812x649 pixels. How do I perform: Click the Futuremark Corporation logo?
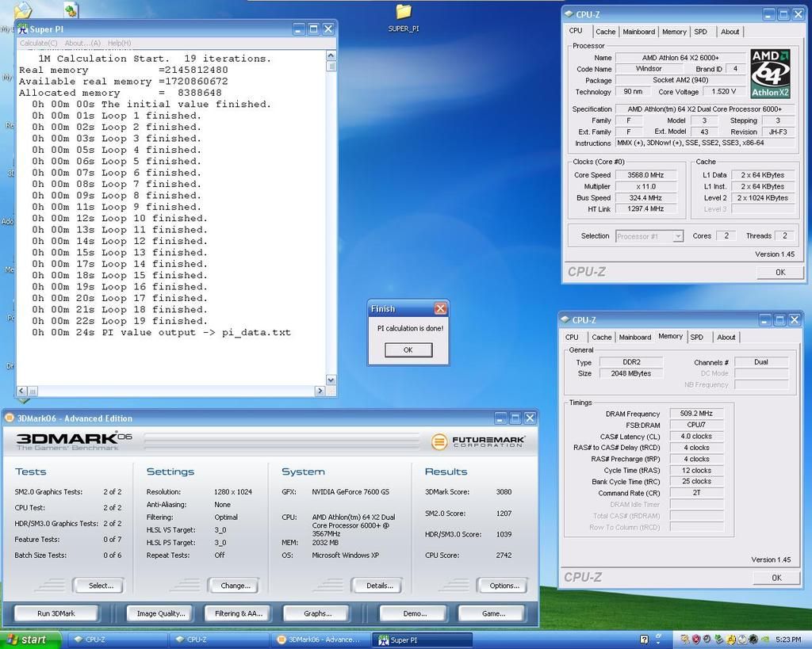pos(477,441)
